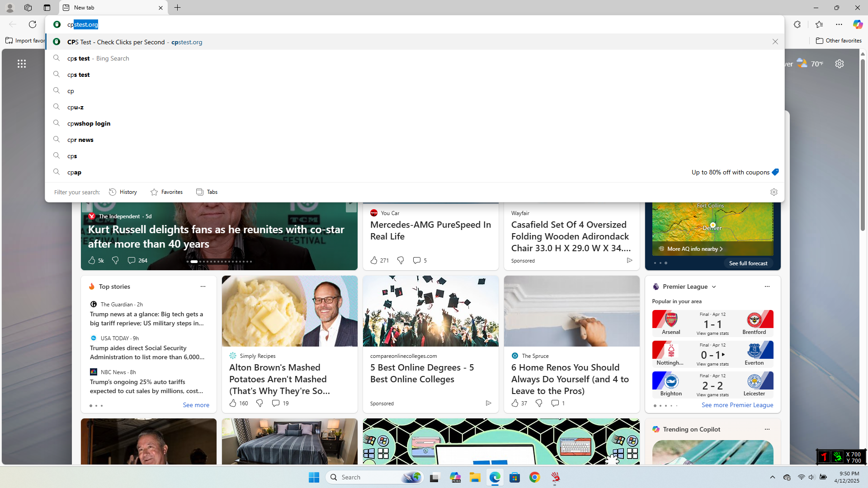Screen dimensions: 868x488
Task: Dislike the 6 Home Renos article
Action: [539, 403]
